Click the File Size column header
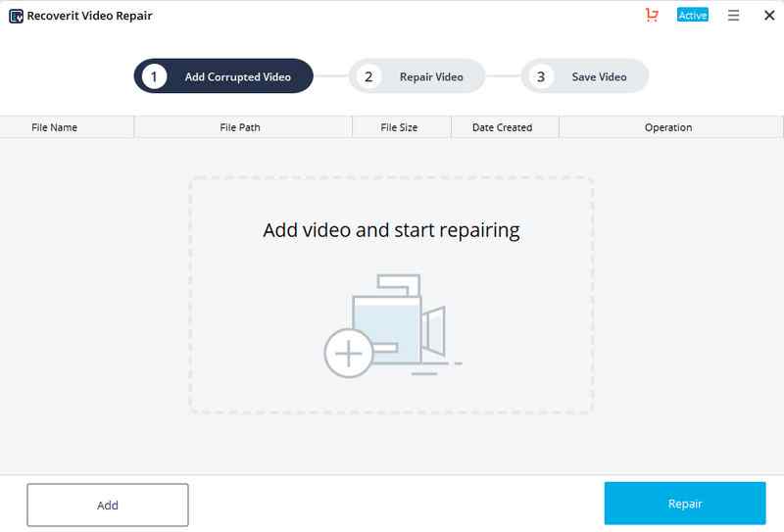 coord(402,127)
